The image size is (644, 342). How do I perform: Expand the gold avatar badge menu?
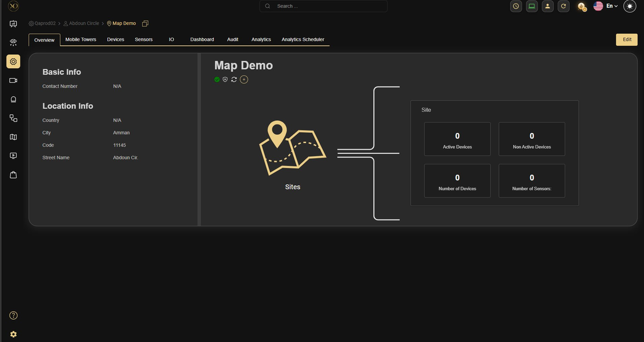pyautogui.click(x=581, y=6)
